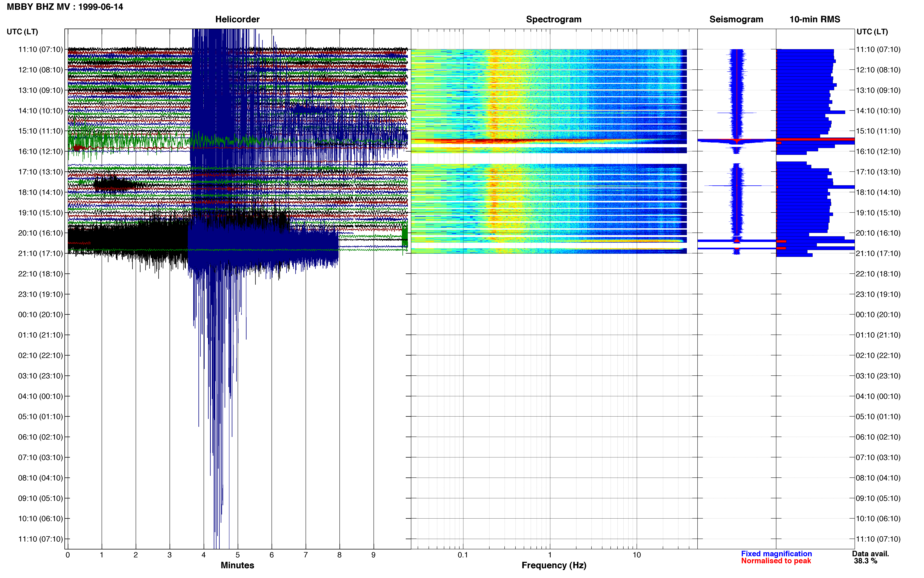Click the '38.3 %' data availability value
The image size is (924, 578).
[x=865, y=561]
